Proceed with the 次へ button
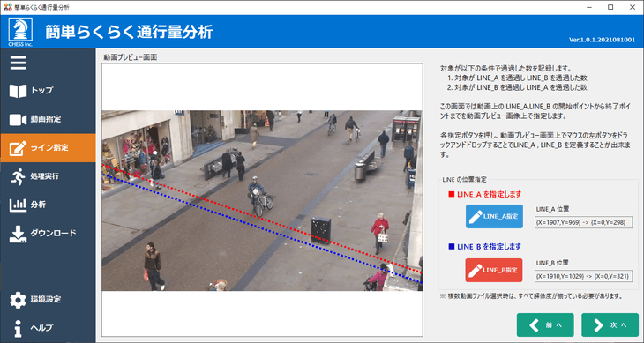Screen dimensions: 644x343 [610, 325]
